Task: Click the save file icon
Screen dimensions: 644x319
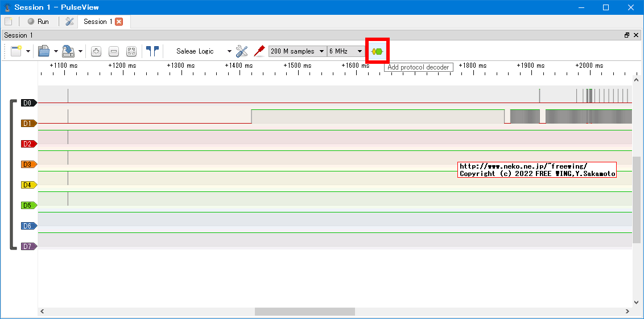Action: pyautogui.click(x=68, y=51)
